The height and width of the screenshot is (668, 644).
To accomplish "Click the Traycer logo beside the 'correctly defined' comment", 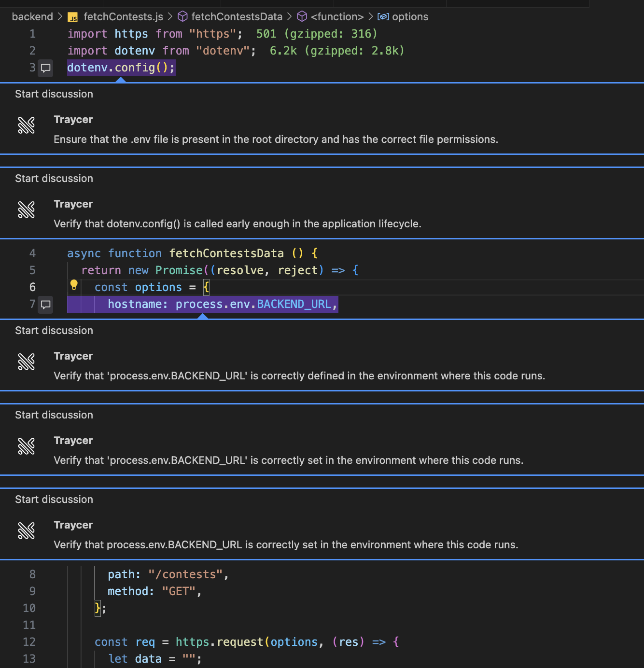I will tap(27, 362).
